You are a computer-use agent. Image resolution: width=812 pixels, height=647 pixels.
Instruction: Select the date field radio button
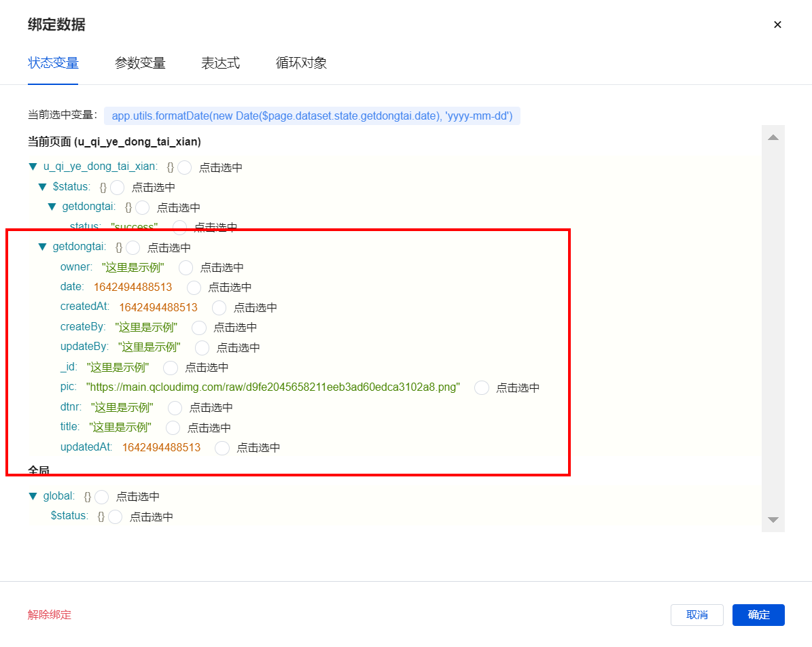(x=194, y=287)
